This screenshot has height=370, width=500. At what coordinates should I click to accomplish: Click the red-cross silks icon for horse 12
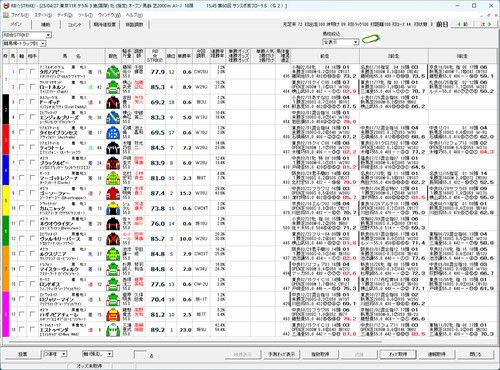[113, 239]
